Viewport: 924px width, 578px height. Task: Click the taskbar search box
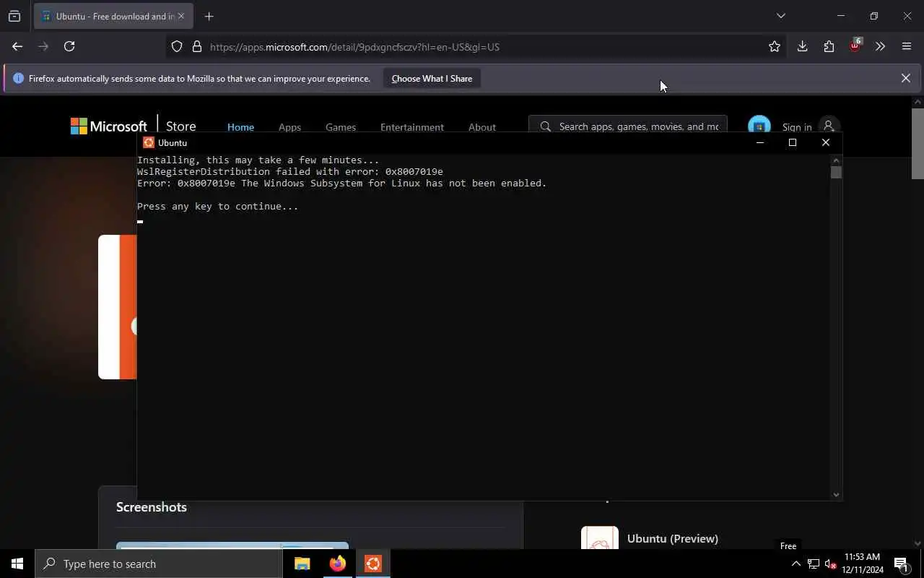pos(159,564)
